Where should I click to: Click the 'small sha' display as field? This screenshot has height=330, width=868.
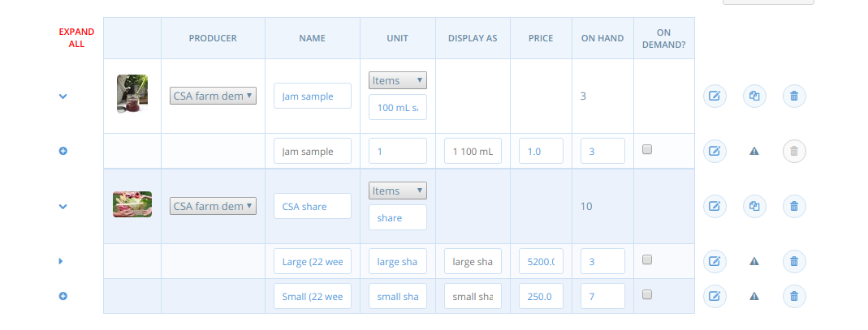click(x=473, y=296)
